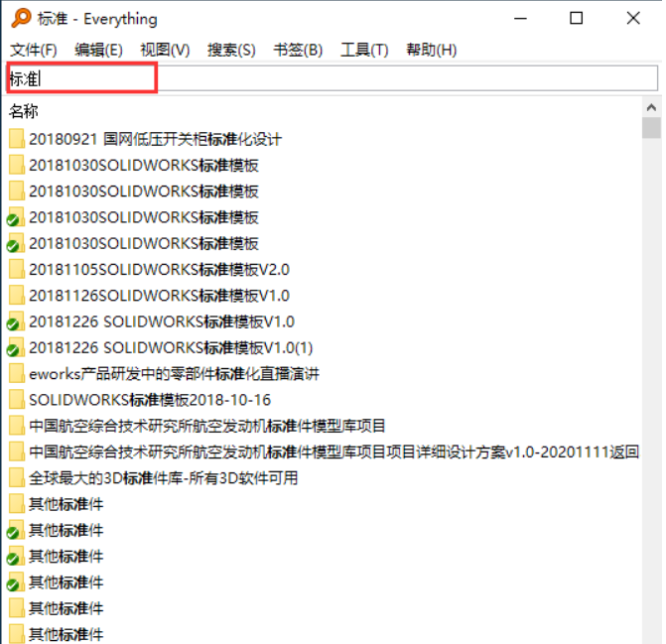Click the vertical scrollbar thumb
The height and width of the screenshot is (644, 666).
point(651,128)
